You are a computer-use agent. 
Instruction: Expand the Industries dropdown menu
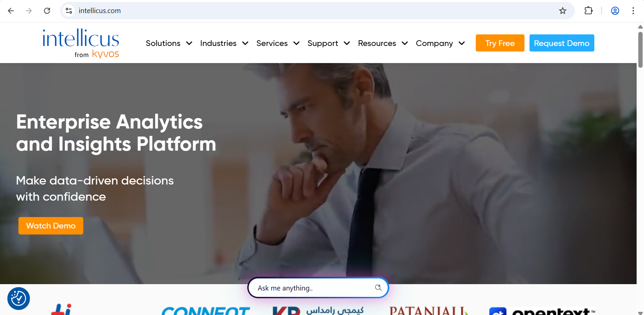224,43
